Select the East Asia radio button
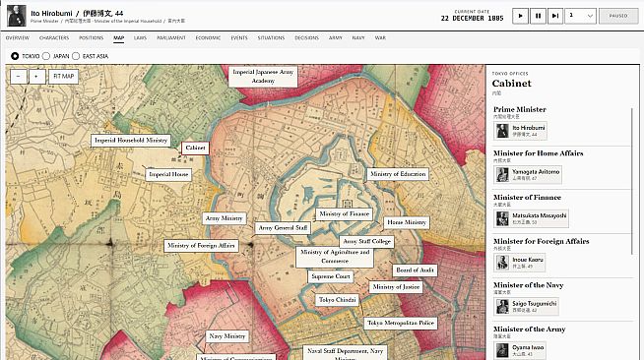 click(x=76, y=56)
